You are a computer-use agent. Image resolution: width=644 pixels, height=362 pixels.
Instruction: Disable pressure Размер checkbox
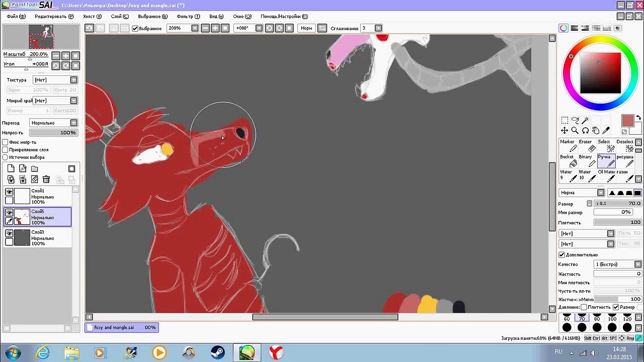(615, 307)
